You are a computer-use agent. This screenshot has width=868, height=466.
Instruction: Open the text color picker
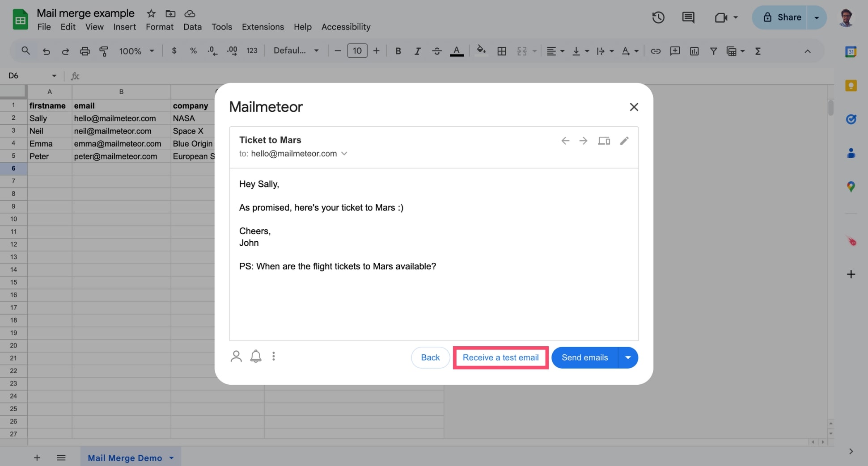456,51
